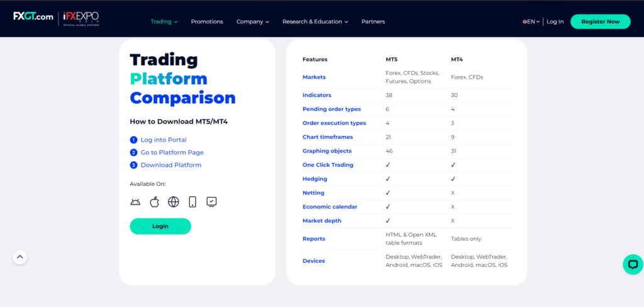644x307 pixels.
Task: Click the Chart timeframes label
Action: 327,137
